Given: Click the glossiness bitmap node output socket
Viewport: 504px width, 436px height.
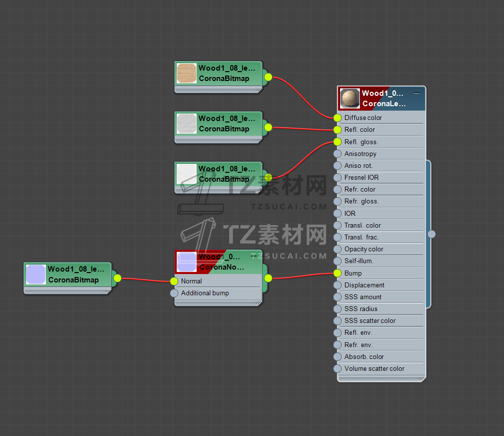Looking at the screenshot, I should pyautogui.click(x=268, y=178).
